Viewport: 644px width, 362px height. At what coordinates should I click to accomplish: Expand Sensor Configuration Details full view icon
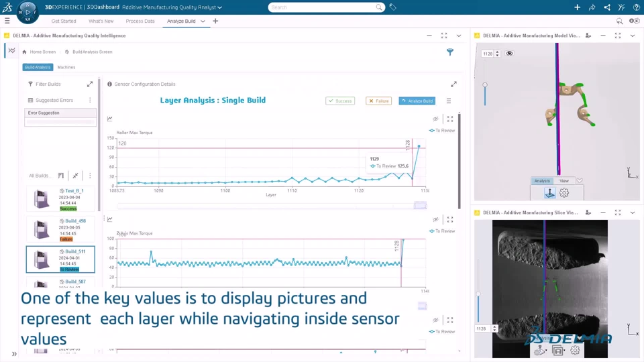453,84
